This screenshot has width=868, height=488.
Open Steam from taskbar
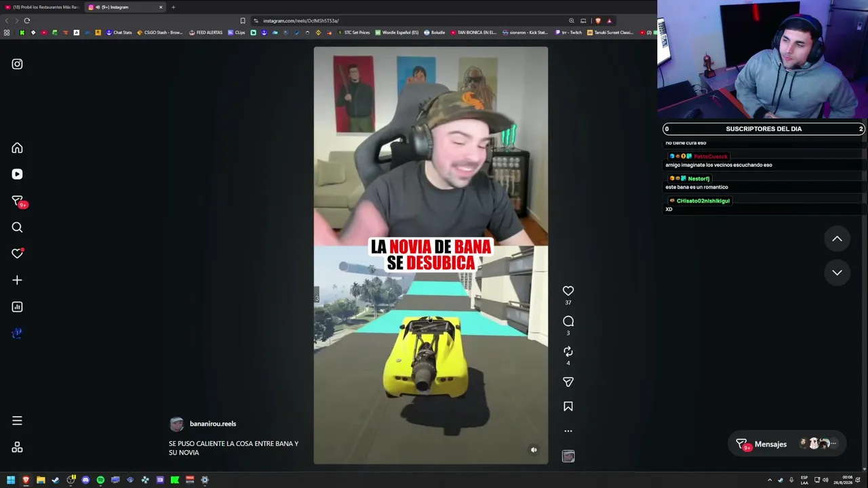(56, 481)
